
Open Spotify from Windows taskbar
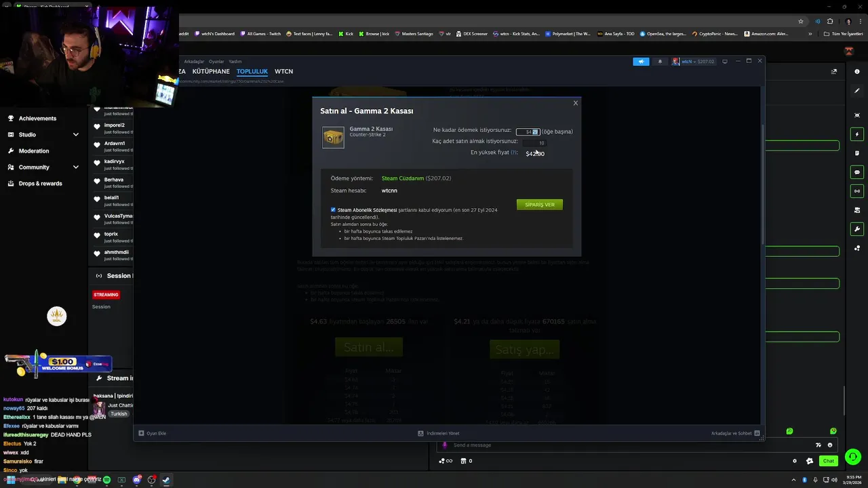[x=106, y=480]
